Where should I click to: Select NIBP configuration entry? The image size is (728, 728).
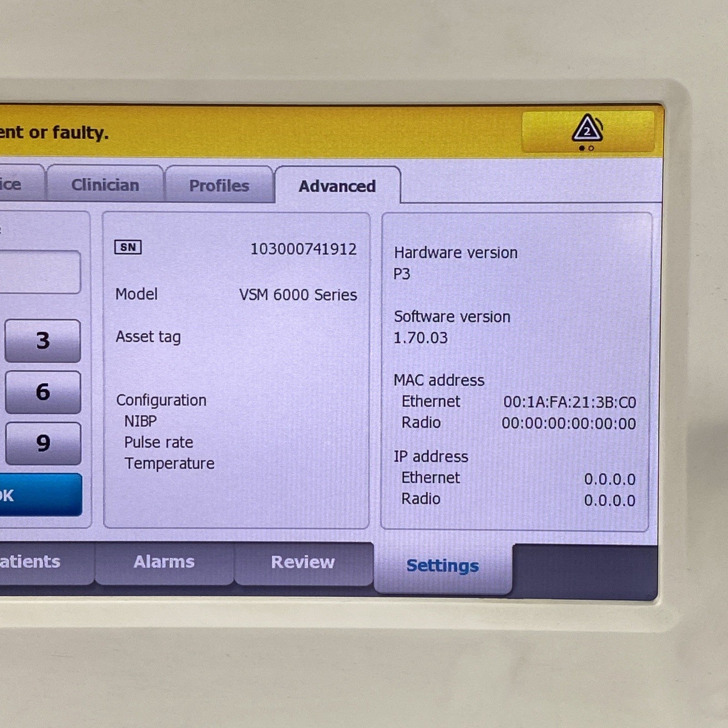coord(141,421)
